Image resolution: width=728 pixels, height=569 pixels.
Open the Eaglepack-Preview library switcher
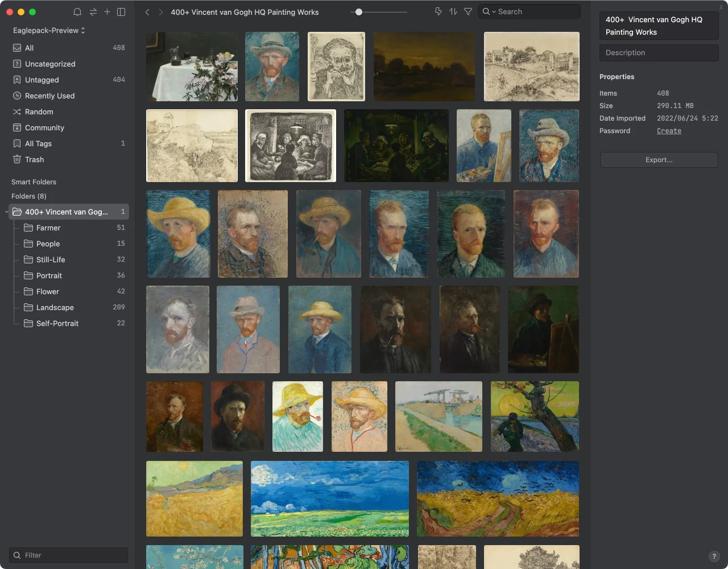coord(49,30)
